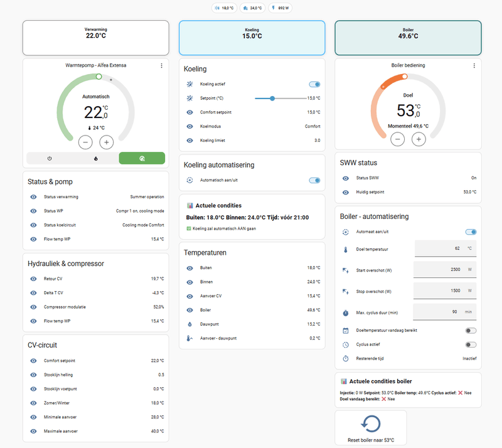Decrease boiler target with minus button
Viewport: 502px width, 448px height.
pyautogui.click(x=398, y=139)
